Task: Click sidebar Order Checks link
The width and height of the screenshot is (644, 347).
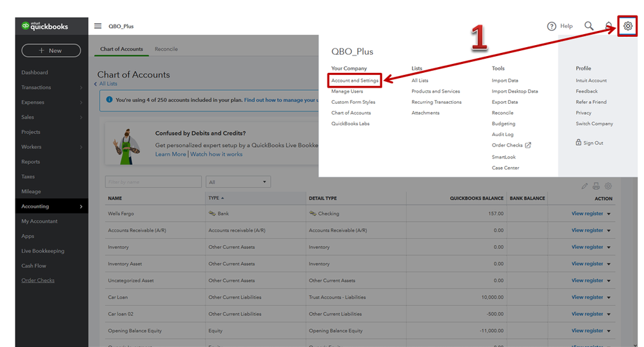Action: 38,281
